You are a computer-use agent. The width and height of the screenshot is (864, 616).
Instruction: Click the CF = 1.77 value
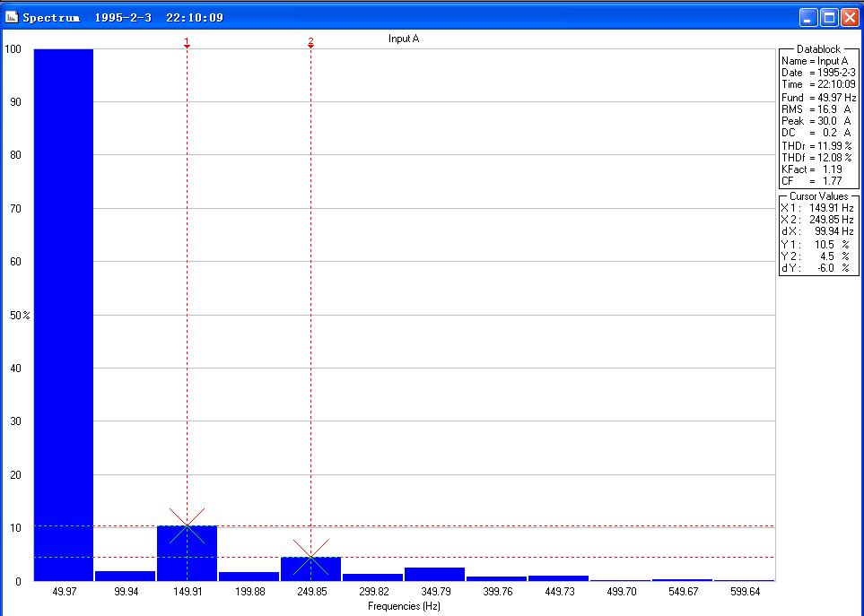(x=812, y=180)
